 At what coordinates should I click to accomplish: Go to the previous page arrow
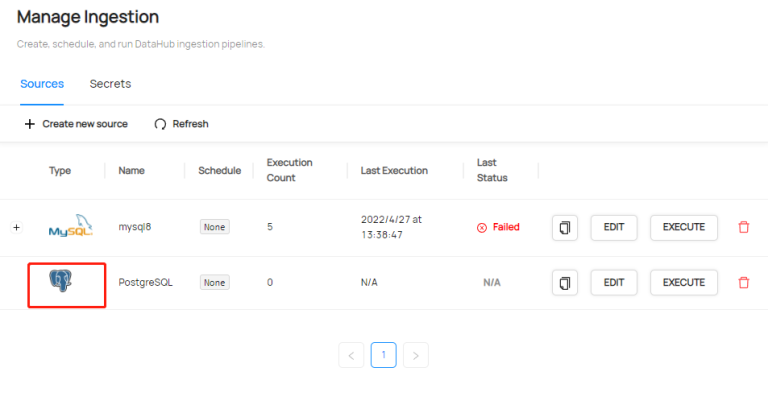coord(351,355)
